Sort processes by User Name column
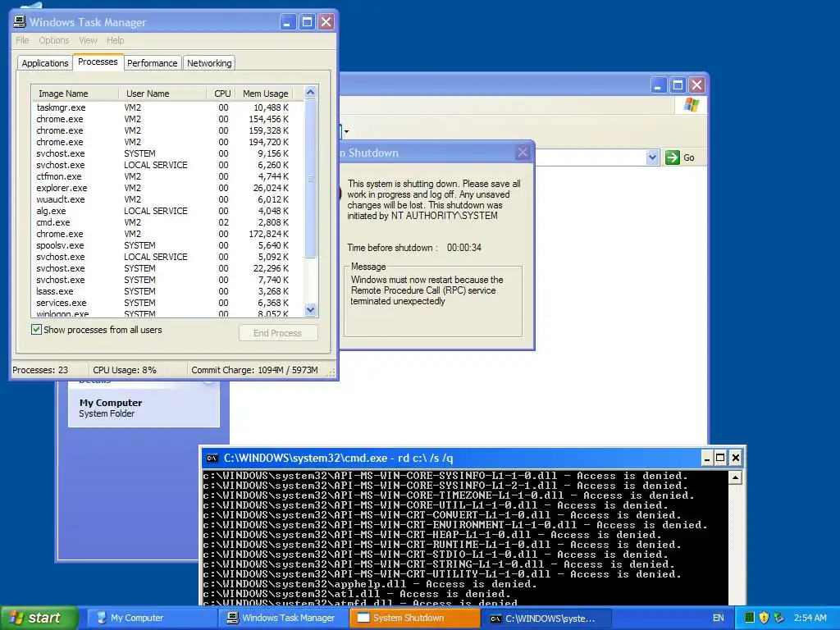The image size is (840, 630). [x=162, y=94]
